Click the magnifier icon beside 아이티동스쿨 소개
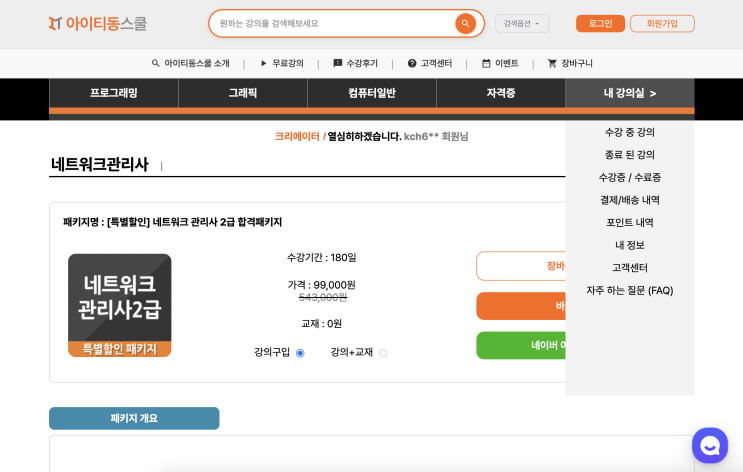The image size is (743, 472). click(x=155, y=63)
